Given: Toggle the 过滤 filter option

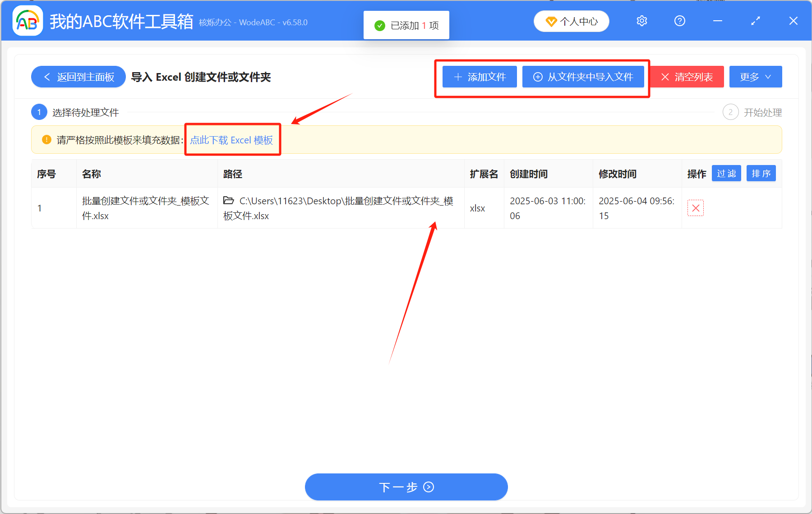Looking at the screenshot, I should tap(726, 173).
